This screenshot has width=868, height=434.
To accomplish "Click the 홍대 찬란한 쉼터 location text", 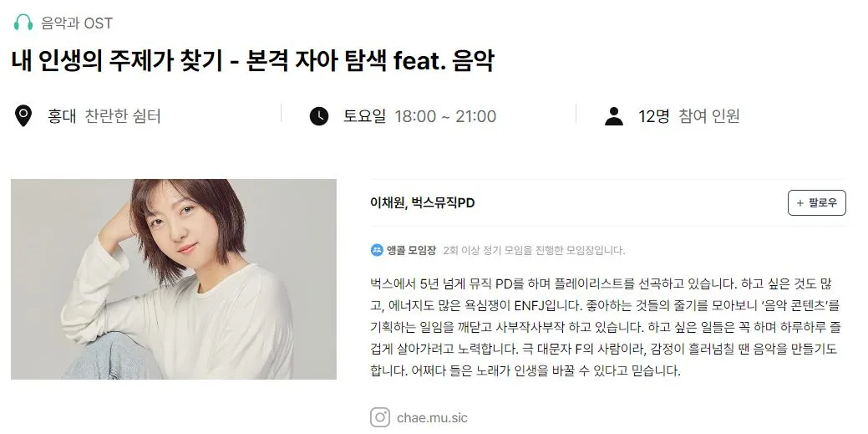I will tap(104, 116).
